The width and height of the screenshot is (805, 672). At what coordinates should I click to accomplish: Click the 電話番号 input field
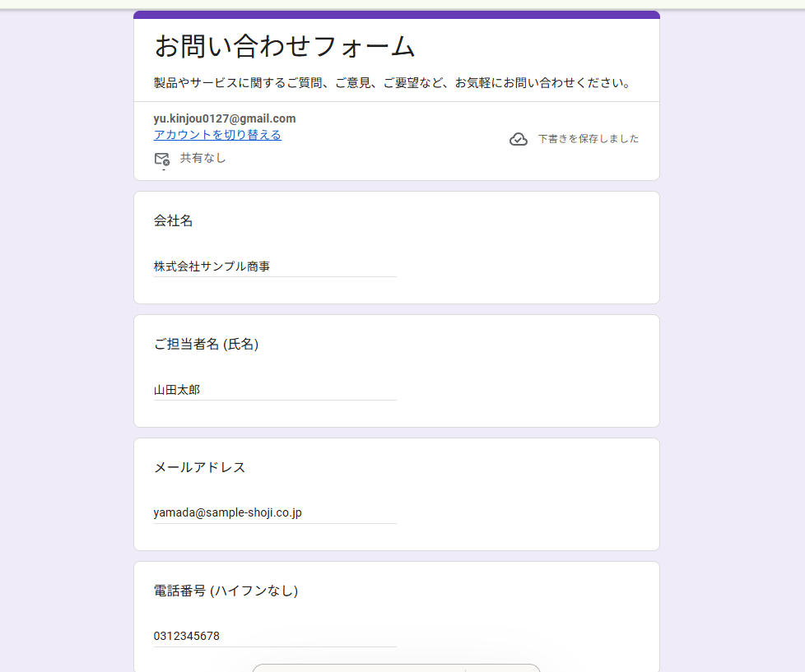(275, 635)
